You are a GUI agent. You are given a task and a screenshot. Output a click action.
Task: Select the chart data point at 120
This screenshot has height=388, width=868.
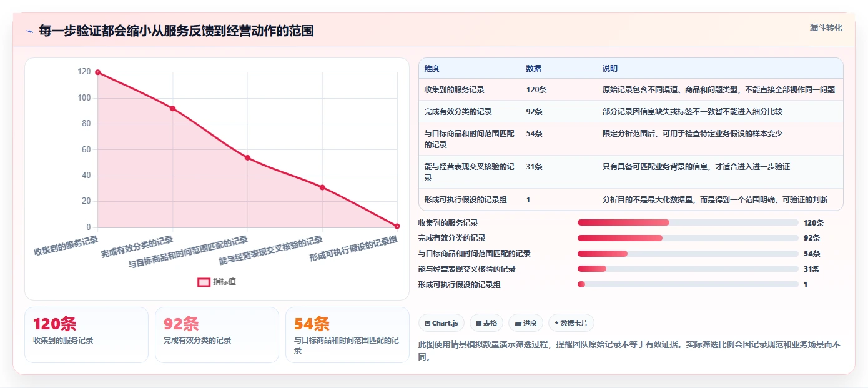(x=98, y=72)
